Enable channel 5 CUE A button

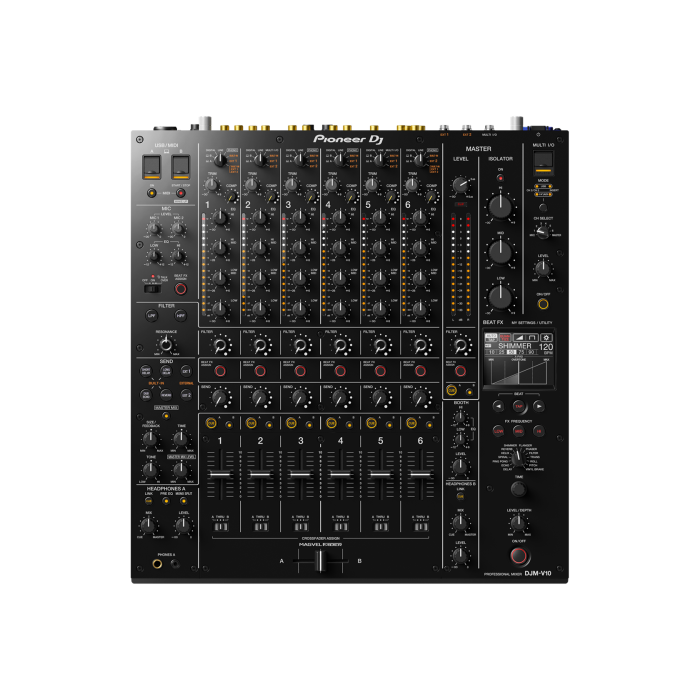coord(371,423)
